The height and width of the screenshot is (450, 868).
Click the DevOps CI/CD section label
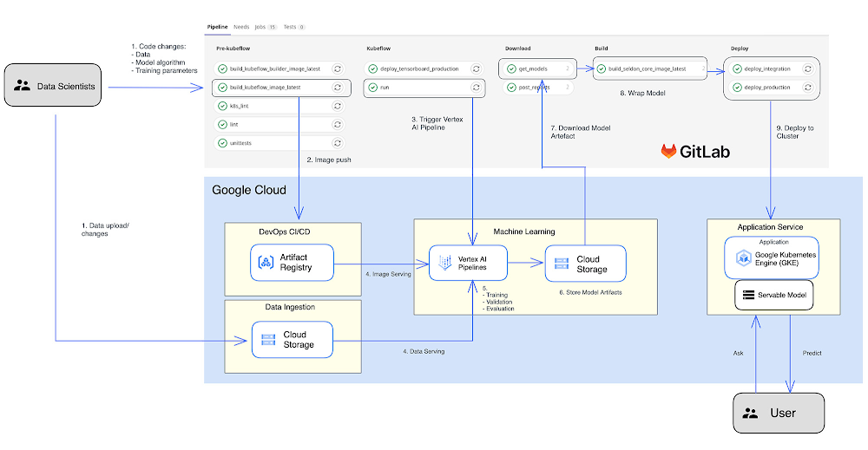point(285,232)
